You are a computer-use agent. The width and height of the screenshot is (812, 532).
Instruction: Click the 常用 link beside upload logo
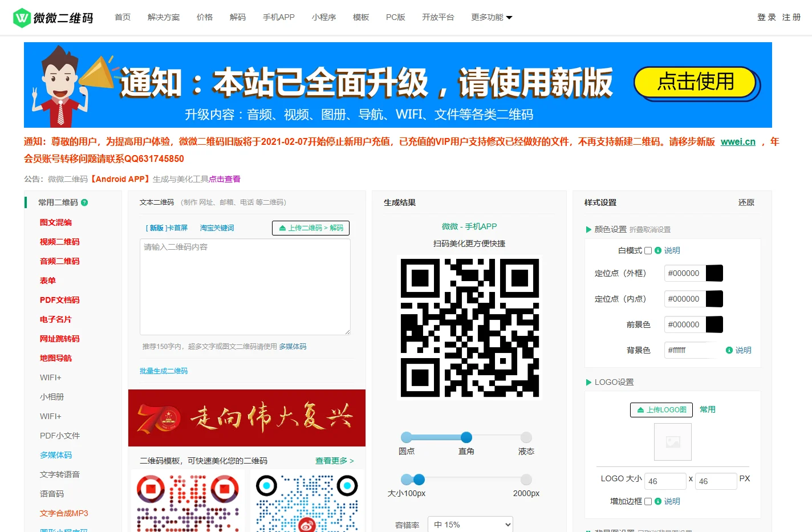(x=708, y=409)
